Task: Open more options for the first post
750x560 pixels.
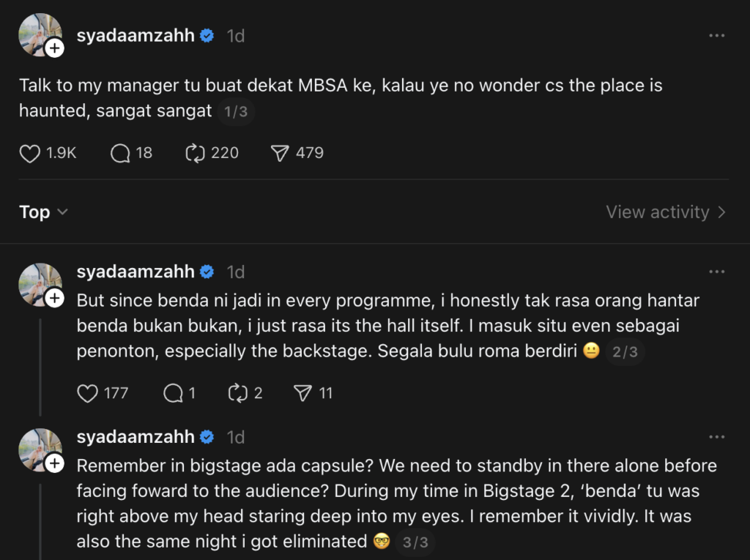Action: tap(716, 35)
